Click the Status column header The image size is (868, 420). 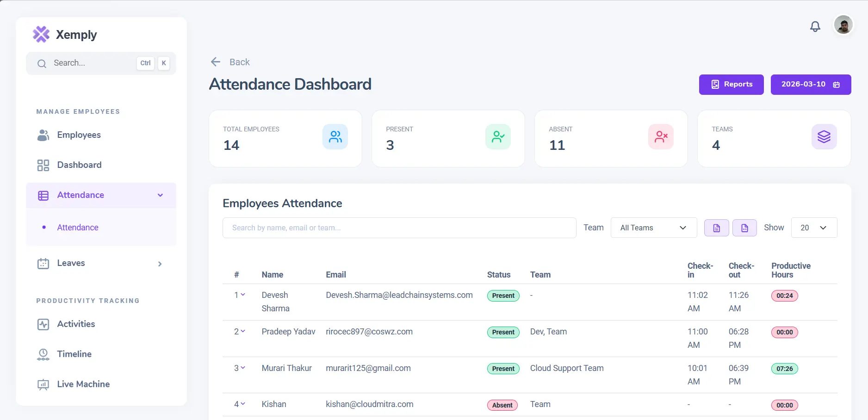click(499, 275)
